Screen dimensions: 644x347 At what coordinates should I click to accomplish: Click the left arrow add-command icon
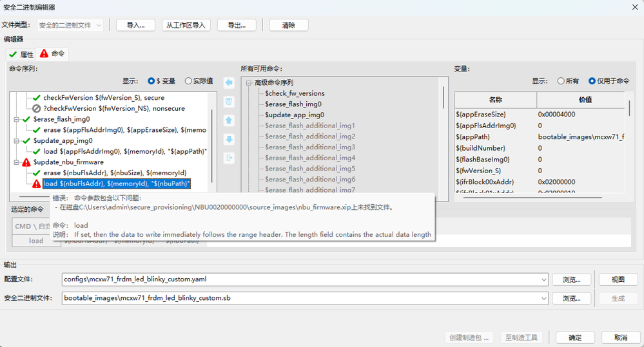click(229, 83)
